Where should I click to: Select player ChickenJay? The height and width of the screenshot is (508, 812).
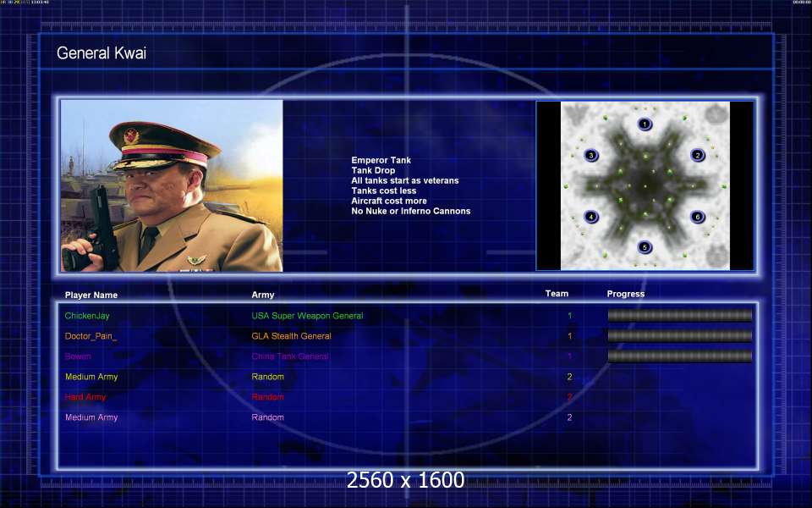click(87, 316)
